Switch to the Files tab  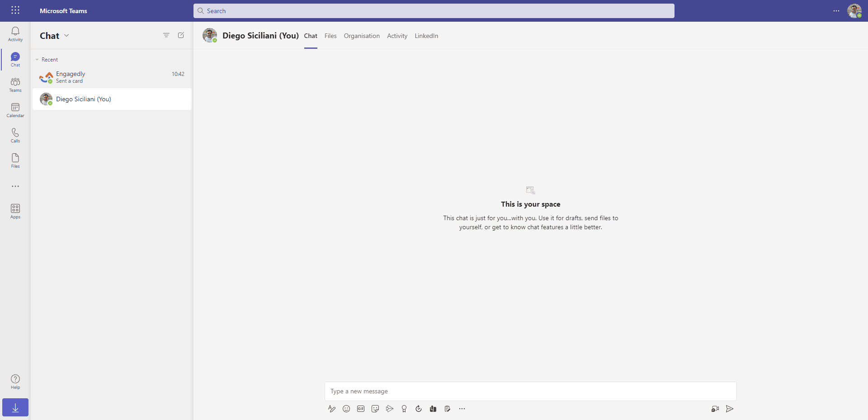330,36
